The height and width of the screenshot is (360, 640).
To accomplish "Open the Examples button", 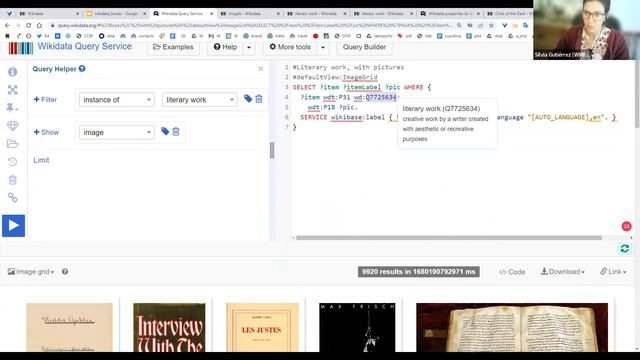I will (x=173, y=47).
